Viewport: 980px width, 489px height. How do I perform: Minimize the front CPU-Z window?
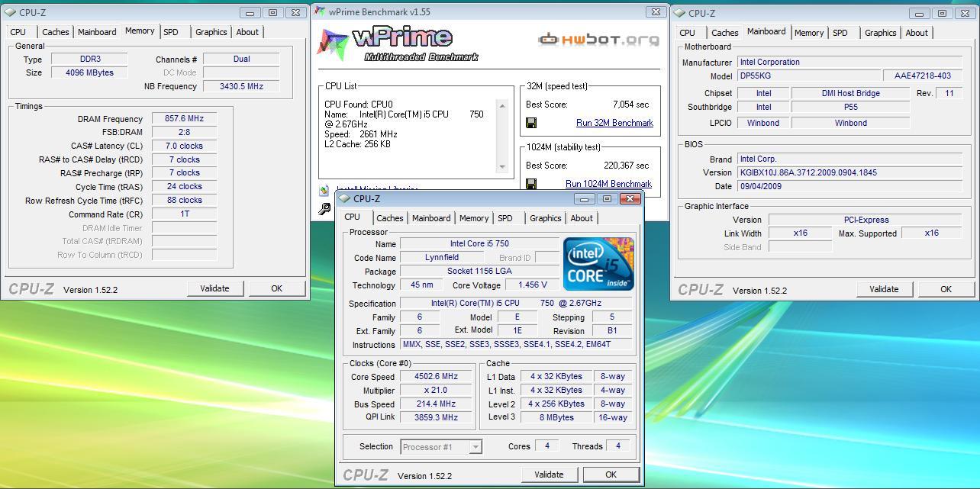(x=585, y=199)
